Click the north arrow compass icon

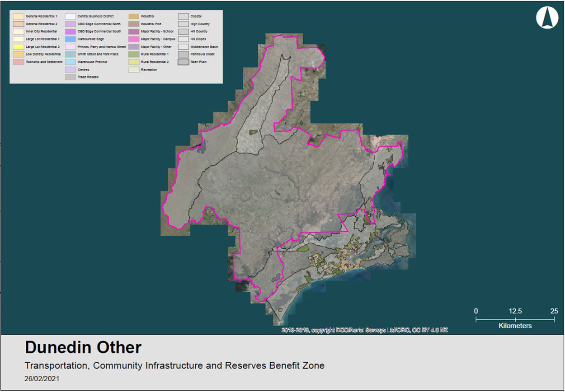pos(547,19)
